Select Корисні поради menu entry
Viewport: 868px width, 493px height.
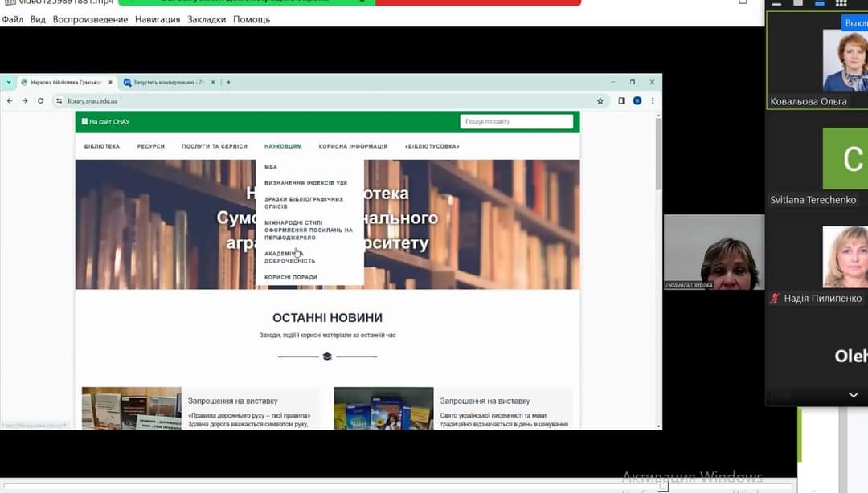click(x=291, y=277)
